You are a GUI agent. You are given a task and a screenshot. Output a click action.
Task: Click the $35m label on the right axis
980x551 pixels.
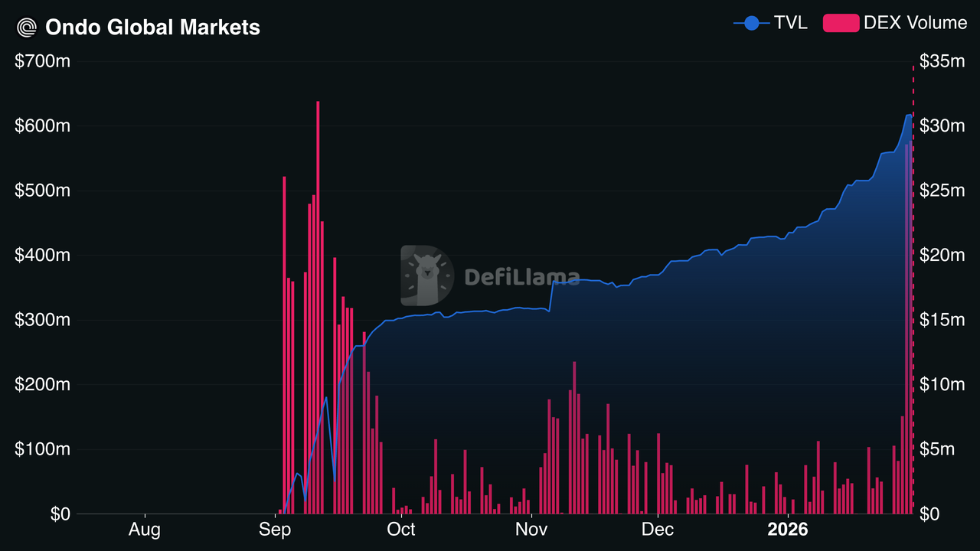(x=942, y=61)
